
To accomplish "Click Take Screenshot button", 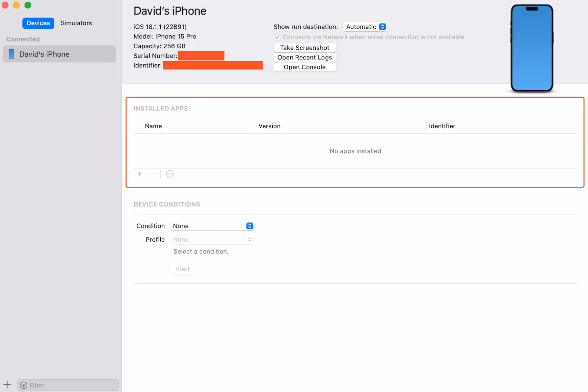I will tap(305, 48).
